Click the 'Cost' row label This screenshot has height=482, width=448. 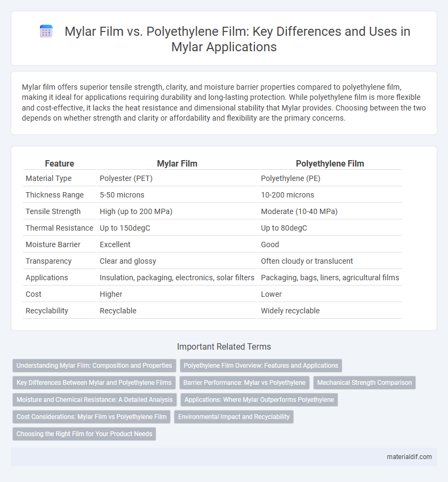pos(34,294)
